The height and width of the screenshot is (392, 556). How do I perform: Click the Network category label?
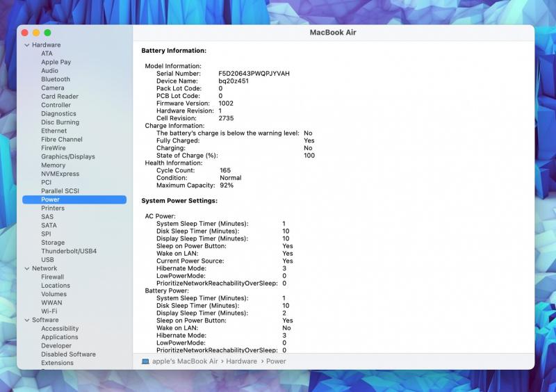pos(44,268)
